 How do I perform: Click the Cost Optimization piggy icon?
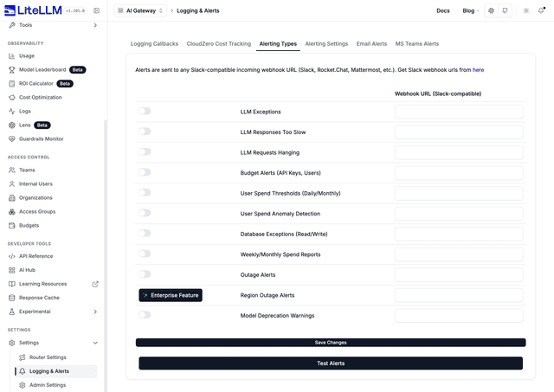[x=11, y=98]
